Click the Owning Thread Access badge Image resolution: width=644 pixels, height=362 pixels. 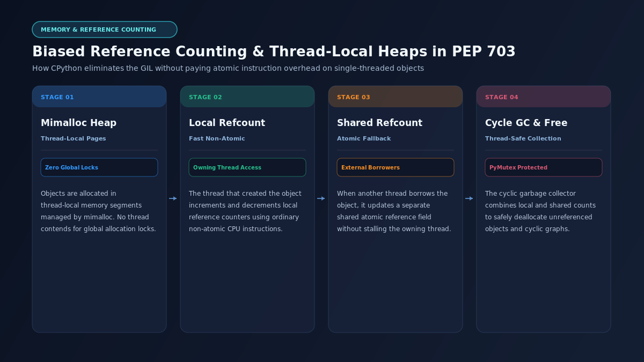(x=247, y=167)
